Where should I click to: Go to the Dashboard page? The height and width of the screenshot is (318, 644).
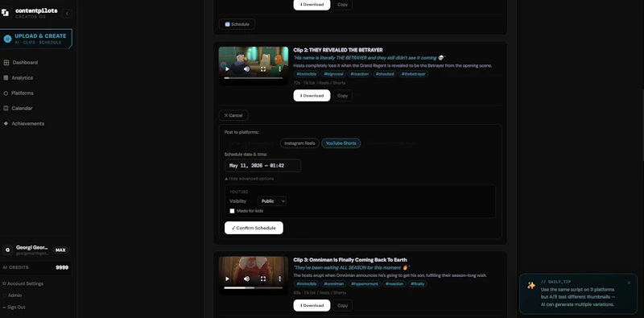(25, 63)
